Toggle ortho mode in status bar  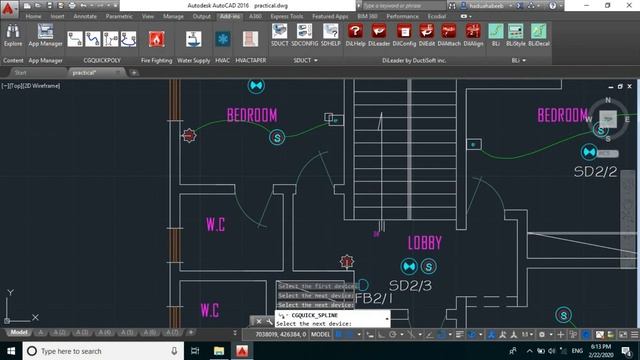381,335
